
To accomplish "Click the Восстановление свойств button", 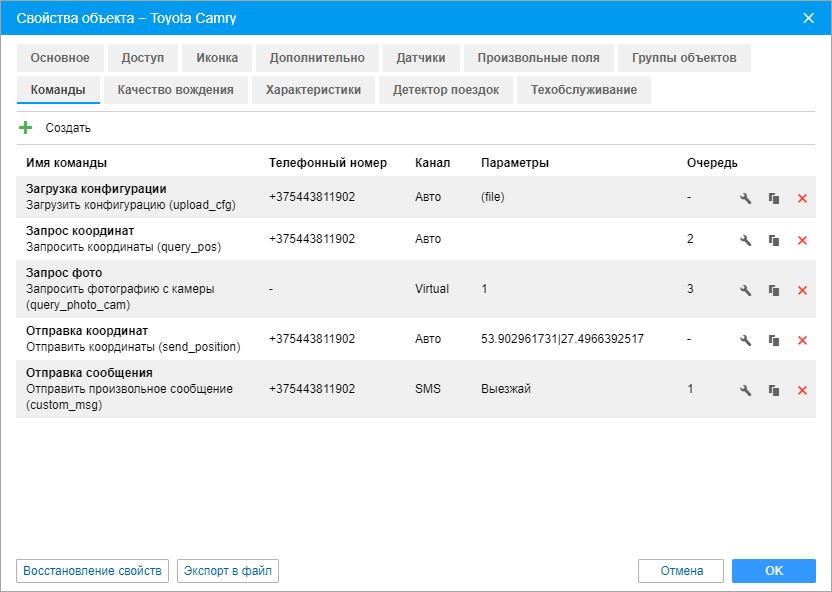I will (93, 571).
